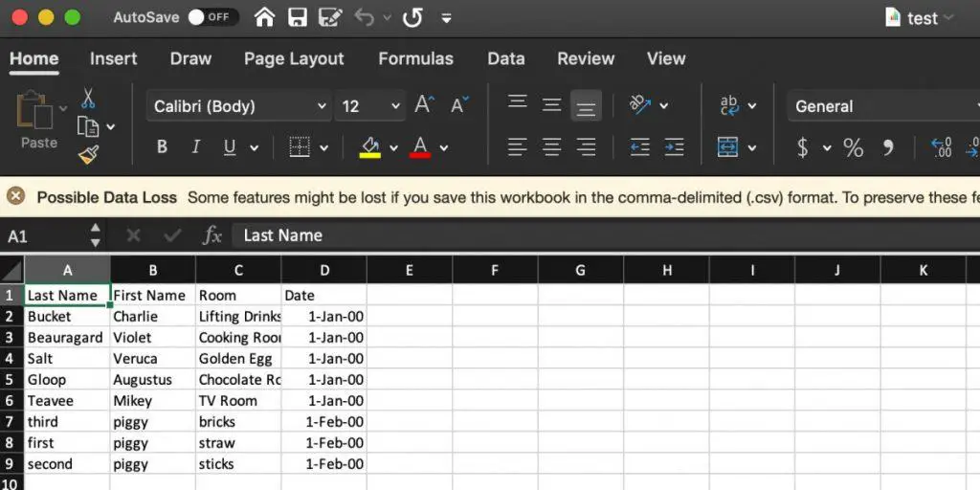Click the Save floppy disk icon
Screen dimensions: 980x490
pyautogui.click(x=298, y=17)
